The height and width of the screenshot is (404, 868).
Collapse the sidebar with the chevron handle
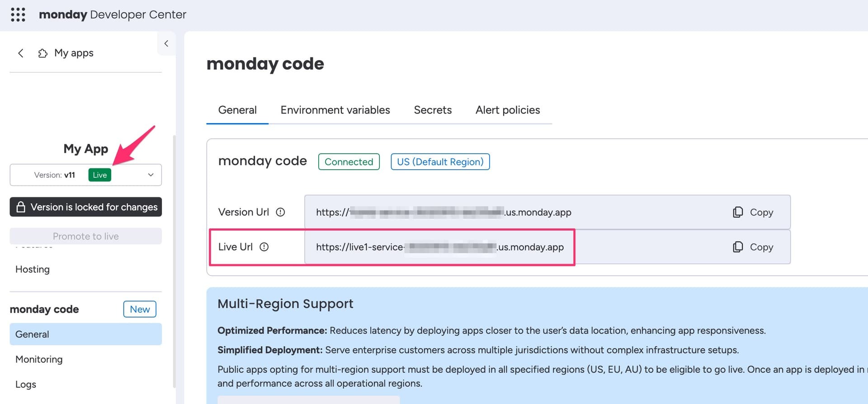click(x=166, y=43)
